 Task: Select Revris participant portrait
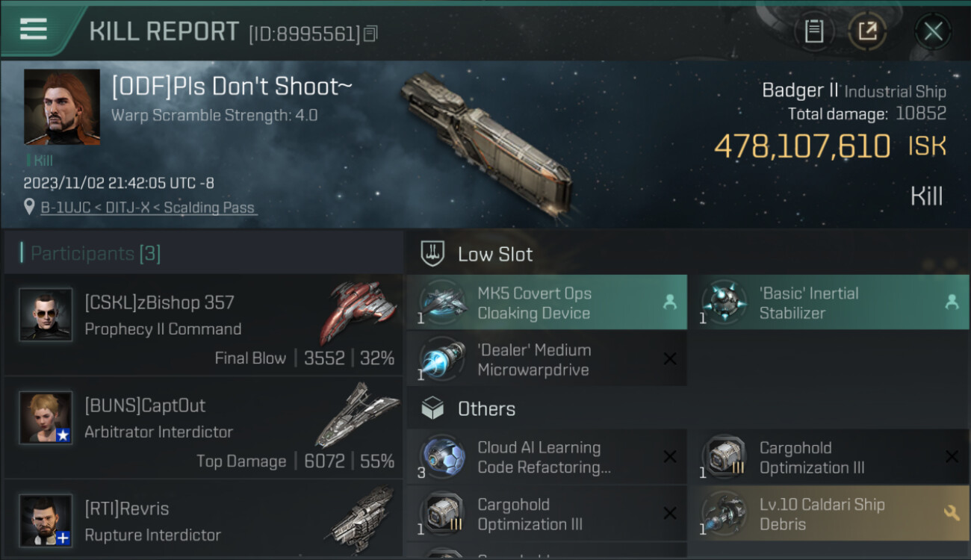point(46,520)
